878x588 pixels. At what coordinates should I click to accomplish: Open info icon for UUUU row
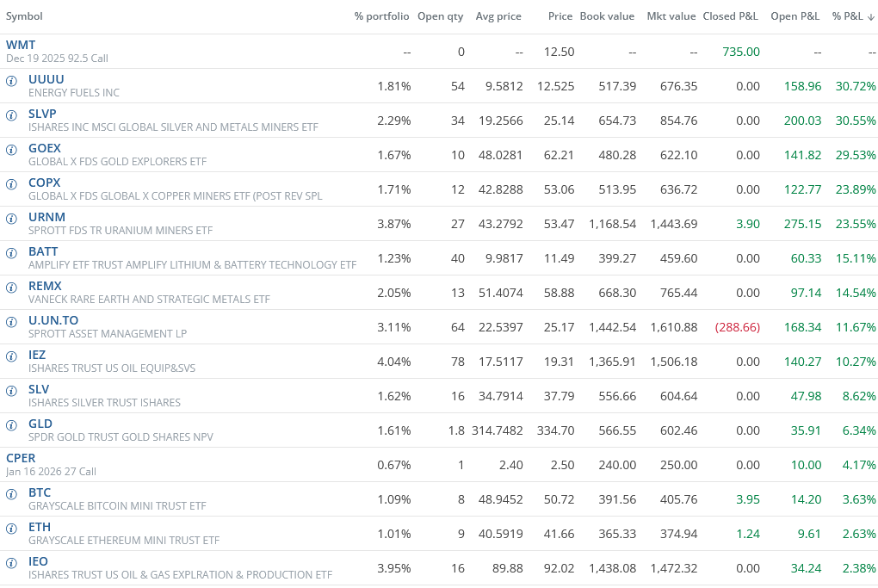11,81
